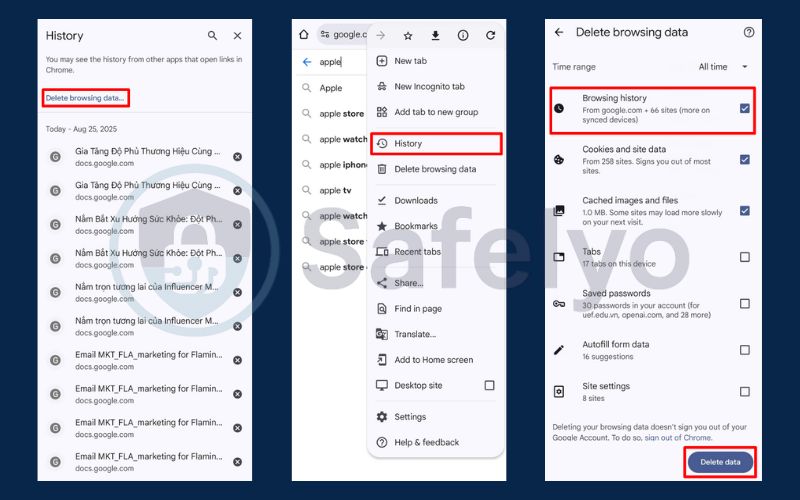
Task: Check the Autofill form data checkbox
Action: pyautogui.click(x=744, y=350)
